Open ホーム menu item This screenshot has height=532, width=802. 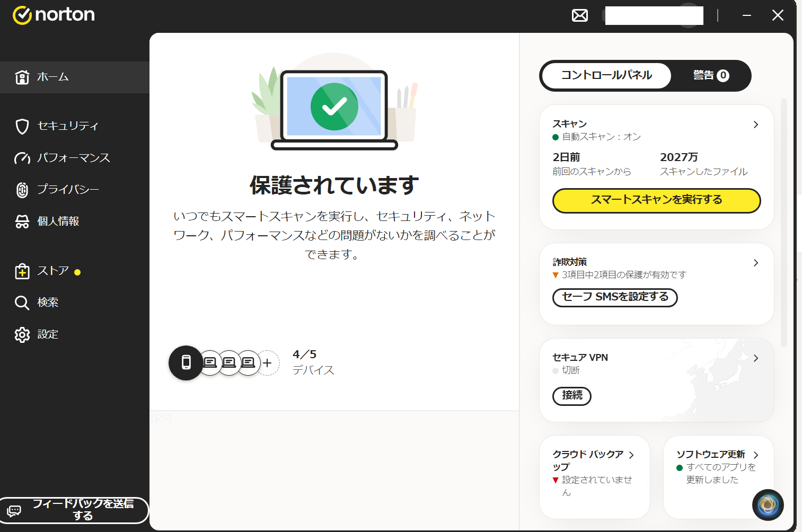(75, 77)
